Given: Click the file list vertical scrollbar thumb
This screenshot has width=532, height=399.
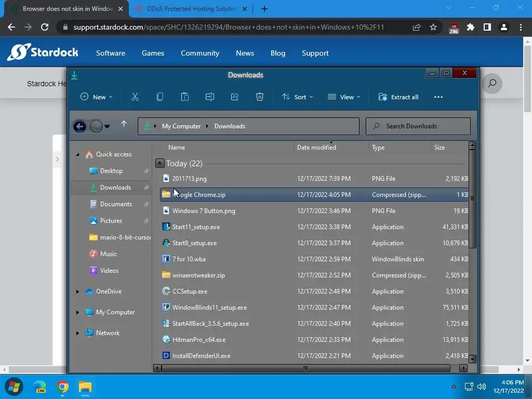Looking at the screenshot, I should tap(472, 198).
